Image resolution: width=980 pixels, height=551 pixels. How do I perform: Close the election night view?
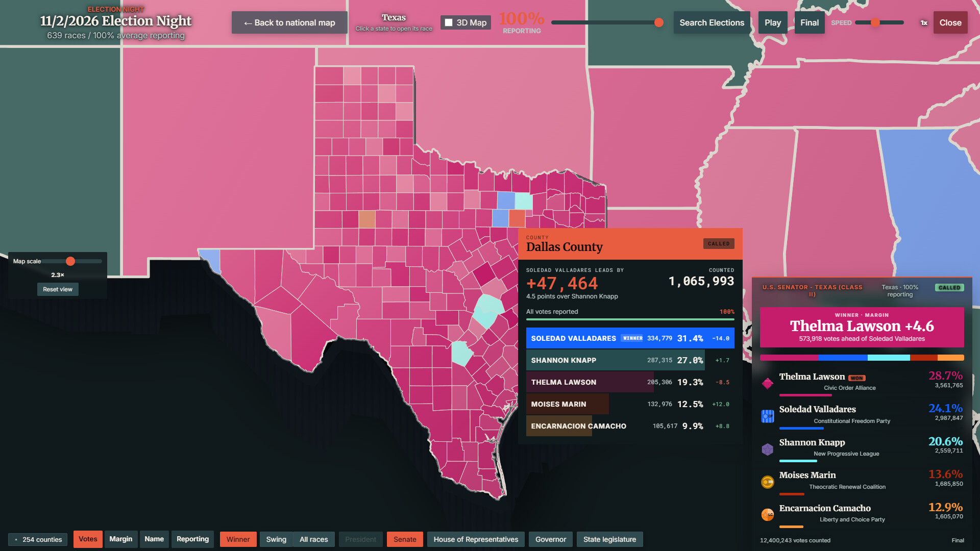pyautogui.click(x=950, y=22)
